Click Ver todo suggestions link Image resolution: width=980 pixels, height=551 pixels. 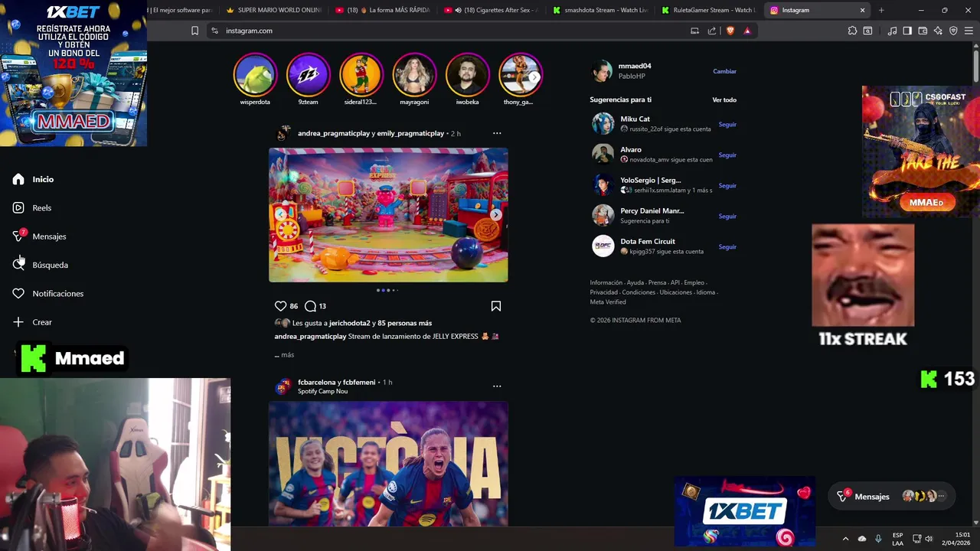point(724,99)
